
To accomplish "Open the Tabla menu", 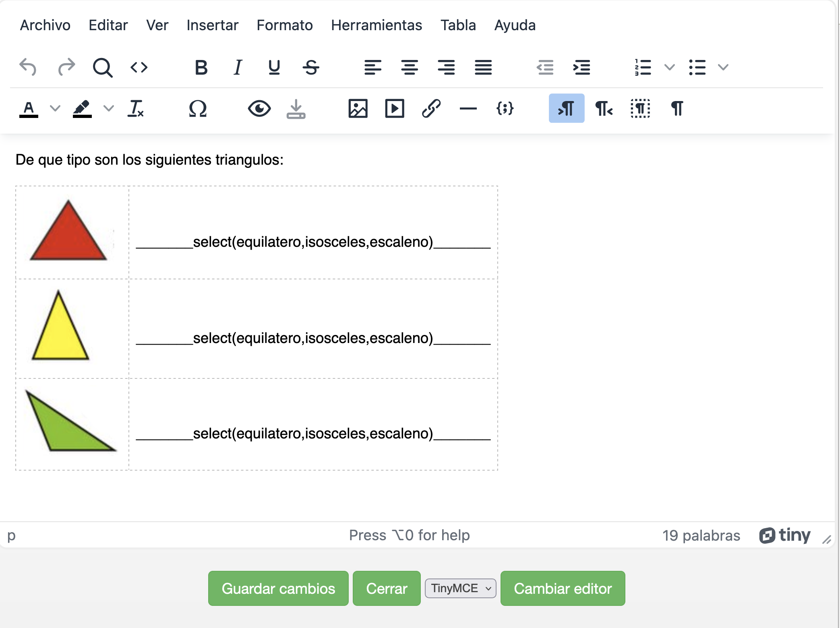I will tap(458, 25).
